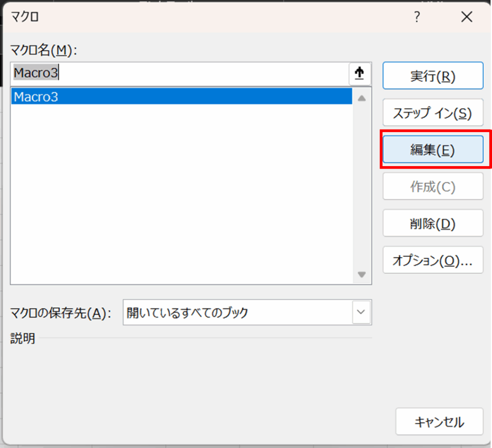Click the help question mark icon
The width and height of the screenshot is (492, 448).
click(417, 17)
